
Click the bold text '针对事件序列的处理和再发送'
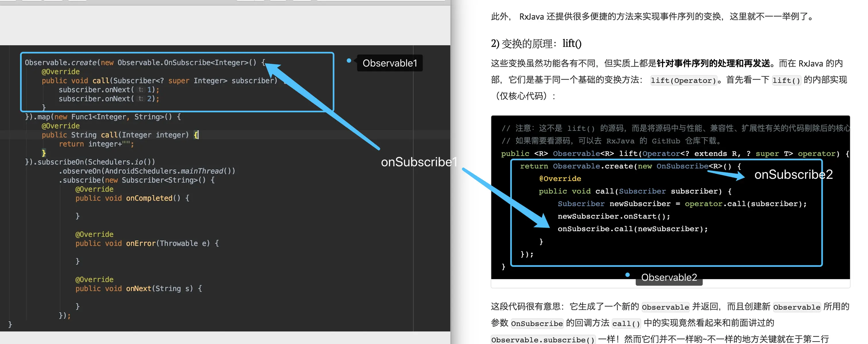coord(713,63)
